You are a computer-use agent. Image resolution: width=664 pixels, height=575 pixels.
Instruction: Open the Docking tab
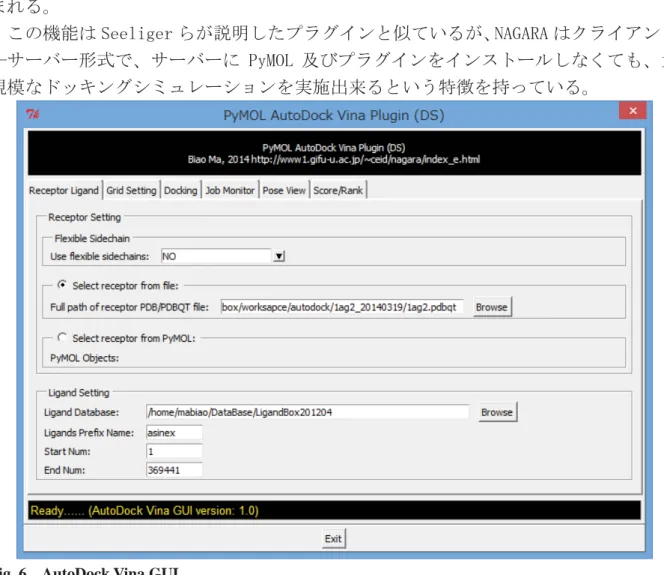pos(181,191)
